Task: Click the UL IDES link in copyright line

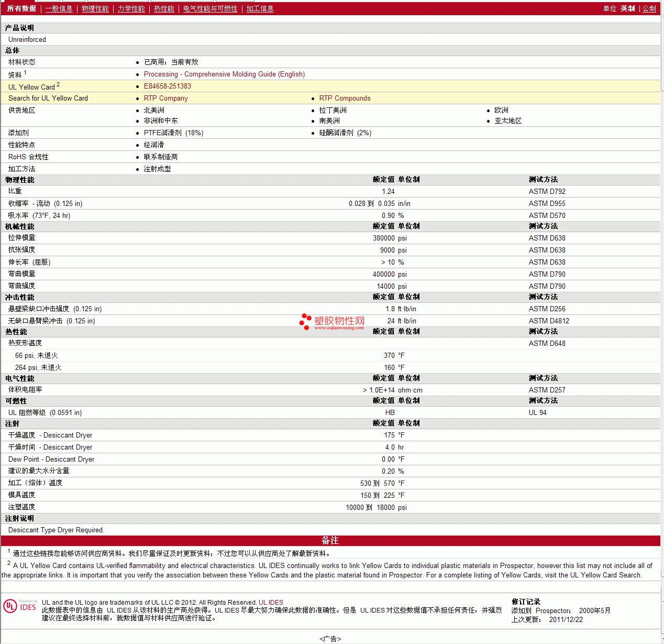Action: click(271, 603)
